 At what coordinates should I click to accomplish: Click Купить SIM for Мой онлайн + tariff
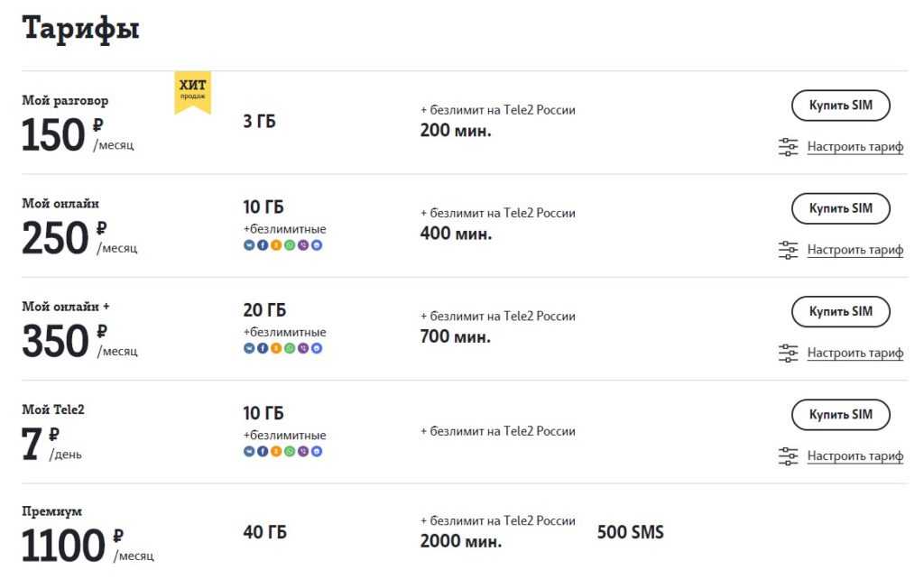click(x=840, y=311)
